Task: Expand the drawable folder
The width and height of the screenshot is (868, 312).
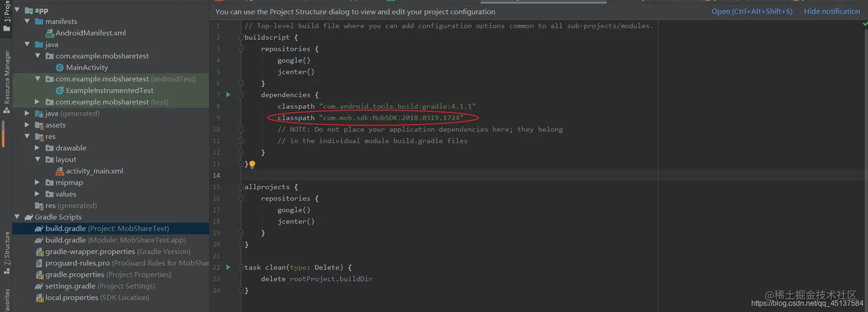Action: [x=38, y=148]
